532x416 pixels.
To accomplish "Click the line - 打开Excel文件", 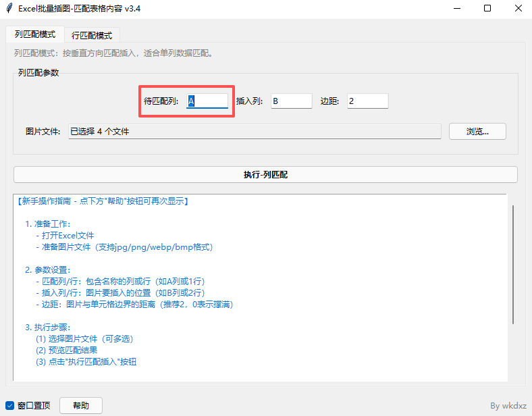I will click(x=65, y=236).
